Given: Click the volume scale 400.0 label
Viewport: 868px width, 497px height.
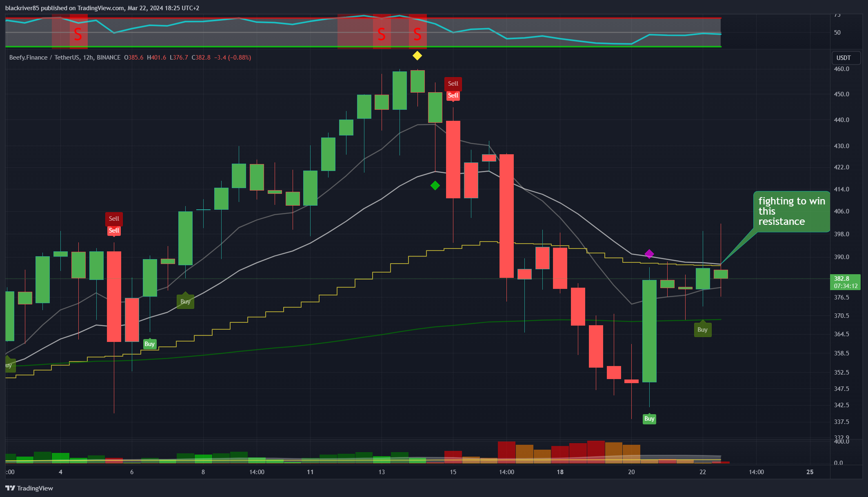Looking at the screenshot, I should pyautogui.click(x=841, y=442).
